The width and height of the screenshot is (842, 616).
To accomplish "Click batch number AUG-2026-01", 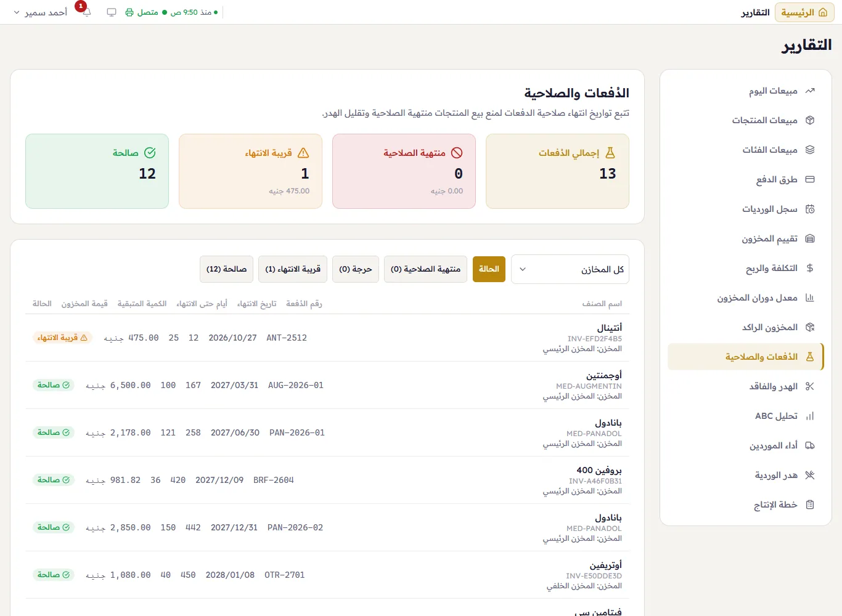I will click(x=296, y=385).
